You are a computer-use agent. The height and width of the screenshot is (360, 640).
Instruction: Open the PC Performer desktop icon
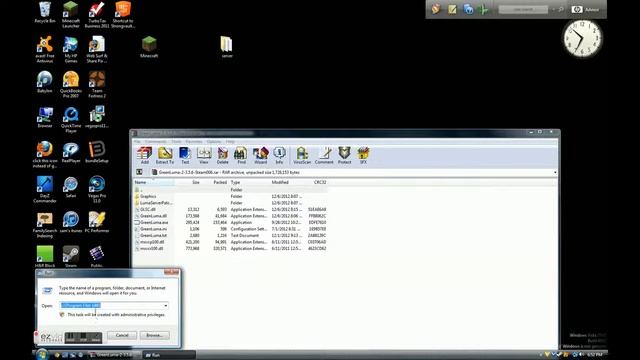pos(97,222)
